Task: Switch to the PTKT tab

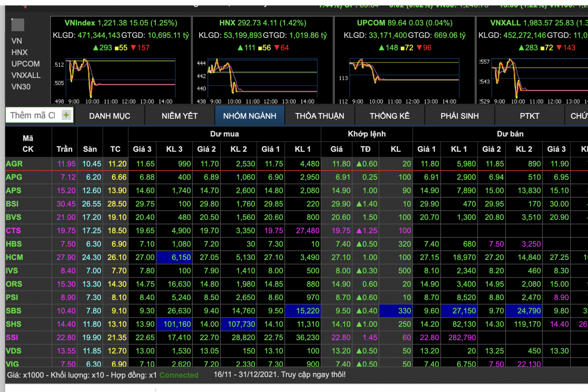Action: click(x=530, y=116)
